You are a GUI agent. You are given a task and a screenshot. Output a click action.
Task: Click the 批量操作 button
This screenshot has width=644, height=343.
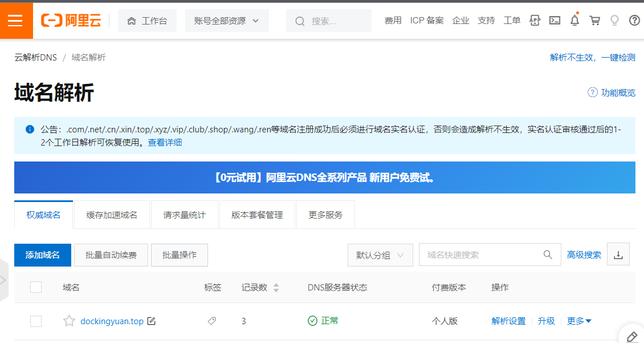point(180,255)
